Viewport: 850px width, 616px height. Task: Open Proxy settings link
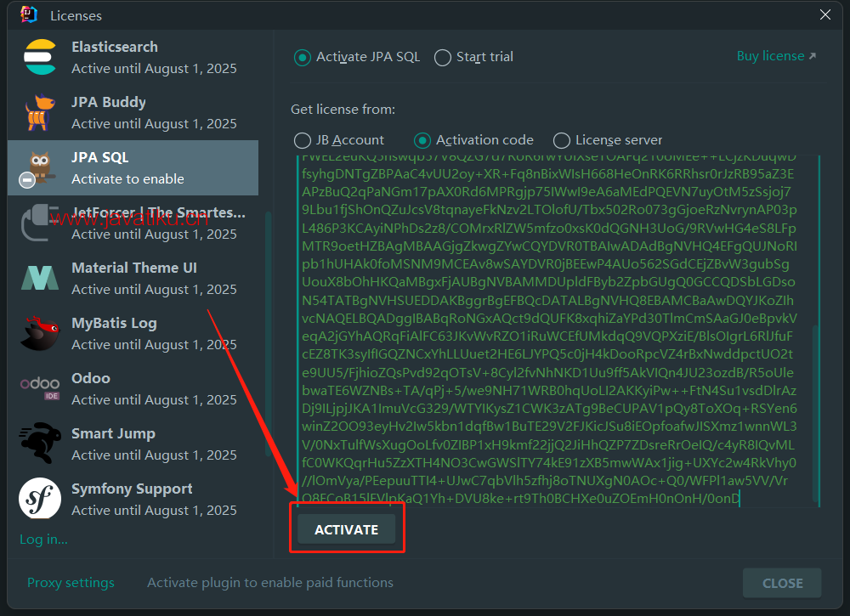pos(71,582)
